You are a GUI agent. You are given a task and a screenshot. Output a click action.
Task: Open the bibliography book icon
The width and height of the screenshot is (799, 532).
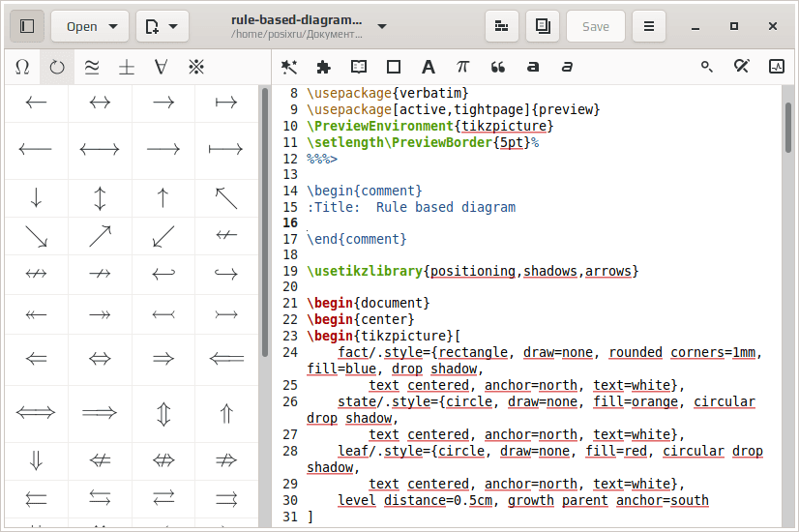[x=359, y=67]
